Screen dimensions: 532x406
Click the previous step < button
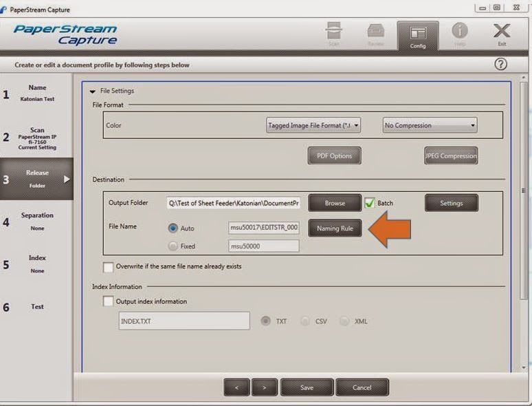coord(236,387)
